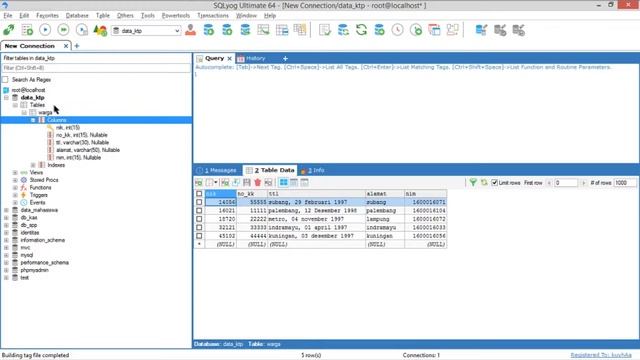Open the File menu
Image resolution: width=640 pixels, height=360 pixels.
[x=8, y=16]
